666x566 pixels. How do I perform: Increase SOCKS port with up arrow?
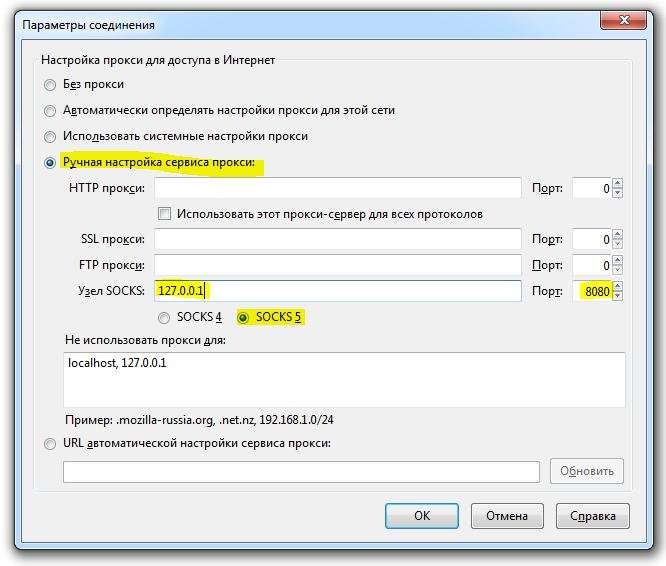click(x=618, y=286)
